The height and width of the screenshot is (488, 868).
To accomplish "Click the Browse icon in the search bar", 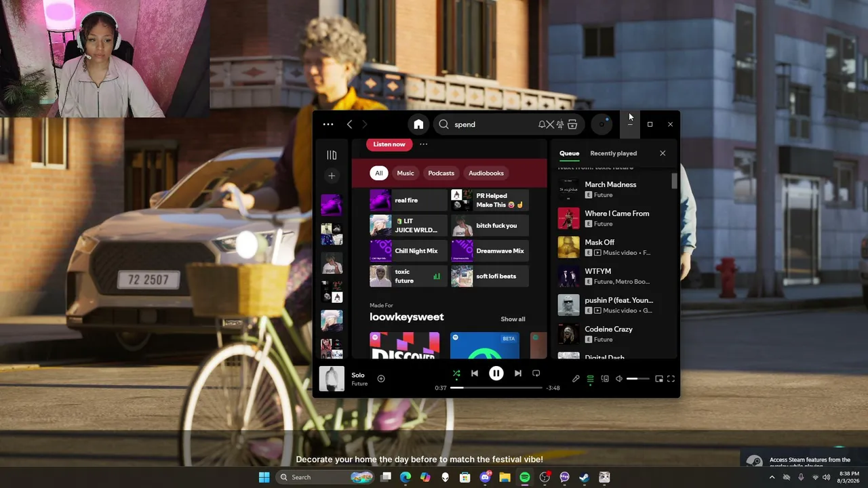I will click(x=572, y=125).
